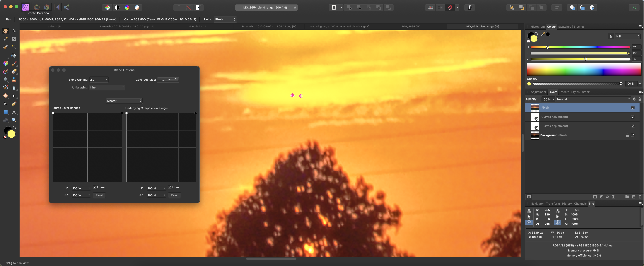Screen dimensions: 644x266
Task: Reset the Underlying Composition Ranges
Action: tap(175, 195)
